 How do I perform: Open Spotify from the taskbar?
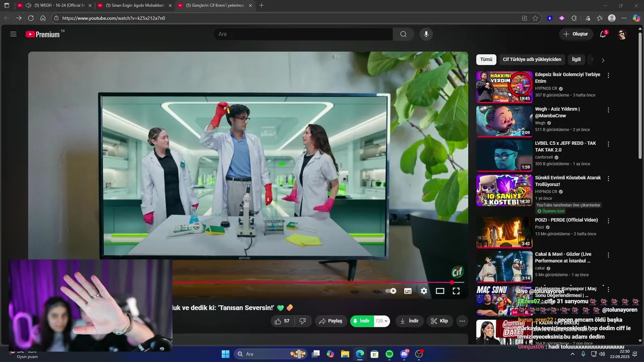pyautogui.click(x=389, y=354)
